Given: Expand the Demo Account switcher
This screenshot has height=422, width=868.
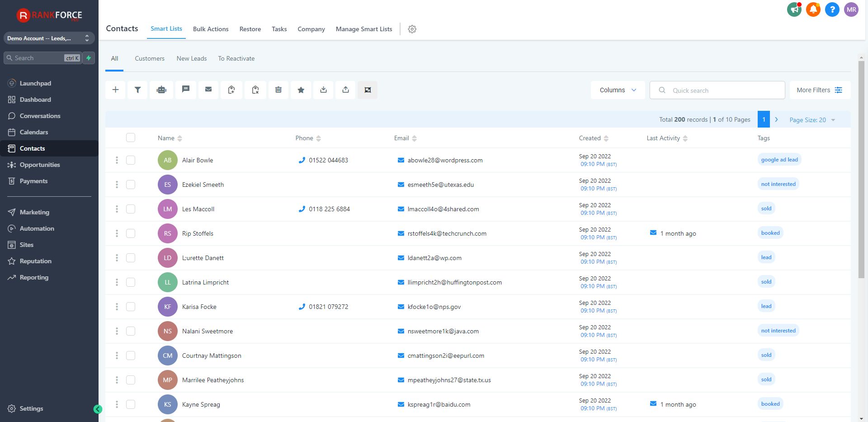Looking at the screenshot, I should click(49, 38).
